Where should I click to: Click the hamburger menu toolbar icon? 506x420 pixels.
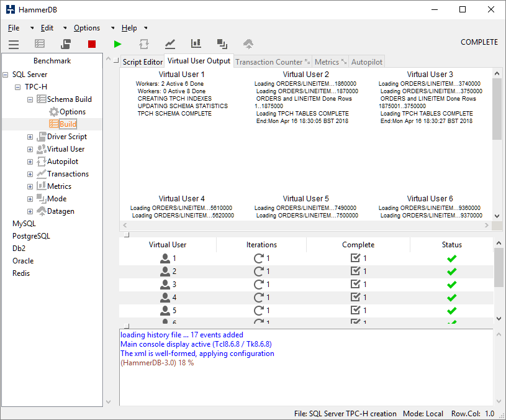[14, 44]
